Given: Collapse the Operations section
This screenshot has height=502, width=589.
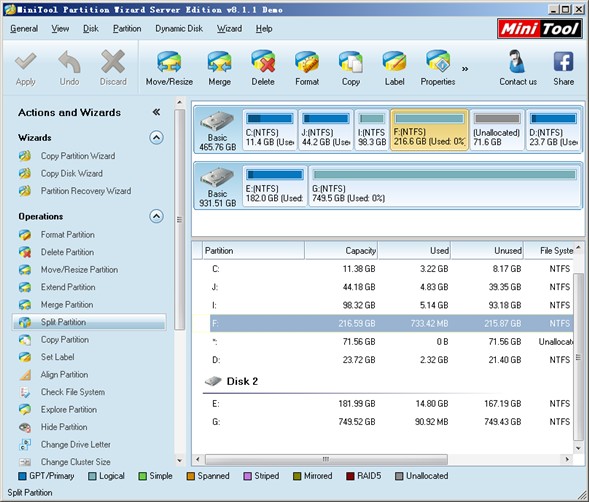Looking at the screenshot, I should (156, 216).
